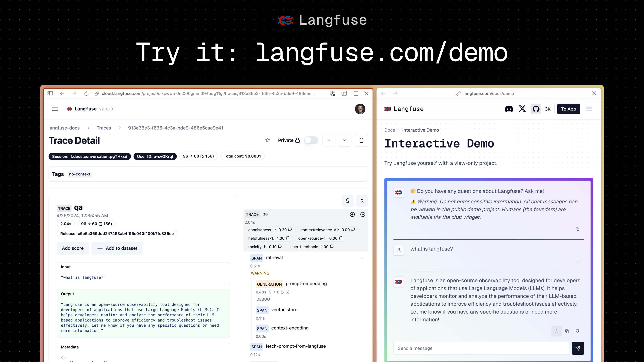
Task: Expand all with plus circle on qa trace
Action: pyautogui.click(x=352, y=214)
